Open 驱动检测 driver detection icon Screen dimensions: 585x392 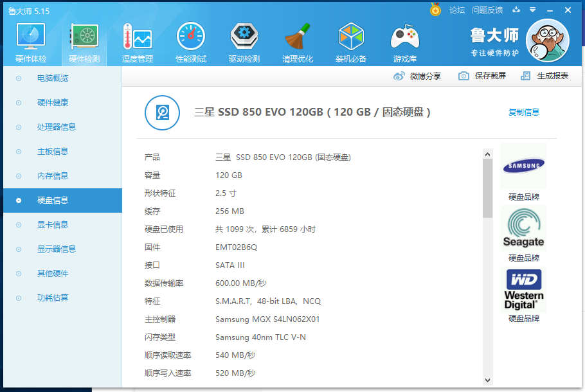point(244,36)
